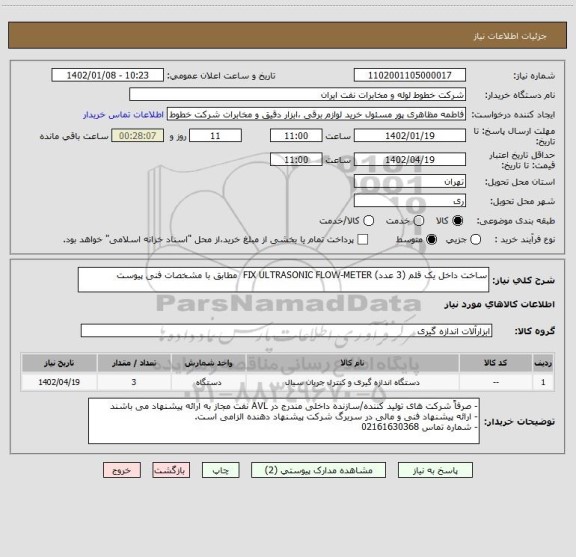Click the تاریخ نیاز column header
The width and height of the screenshot is (576, 557).
pyautogui.click(x=59, y=363)
